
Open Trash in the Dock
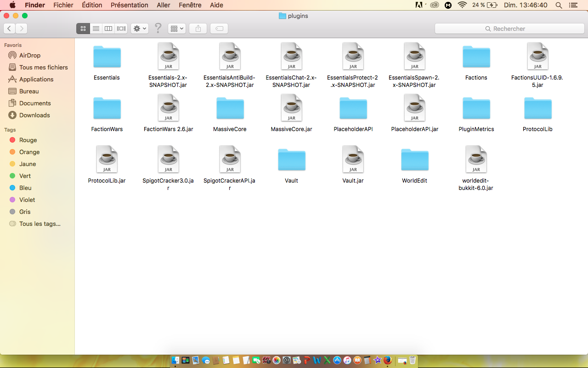(413, 361)
